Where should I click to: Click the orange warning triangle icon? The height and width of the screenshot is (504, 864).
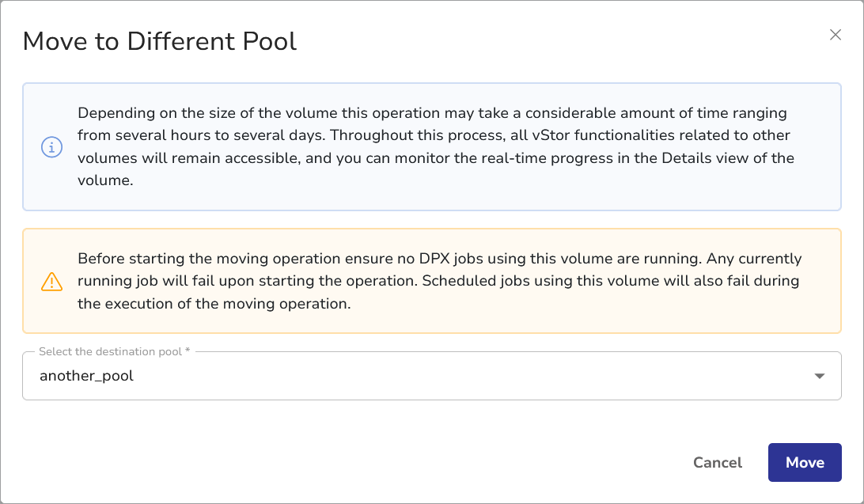(x=51, y=281)
